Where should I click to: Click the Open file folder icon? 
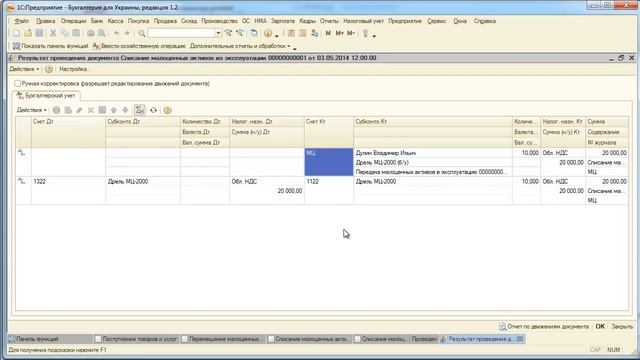tap(28, 33)
